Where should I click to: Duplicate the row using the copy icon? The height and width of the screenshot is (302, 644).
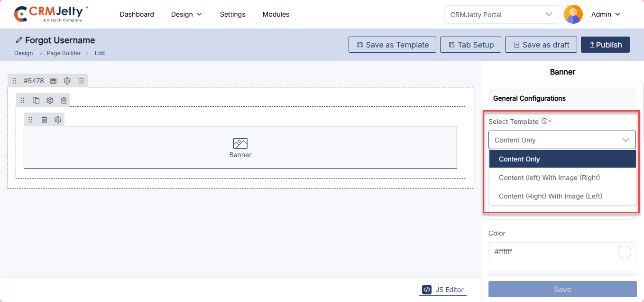36,100
